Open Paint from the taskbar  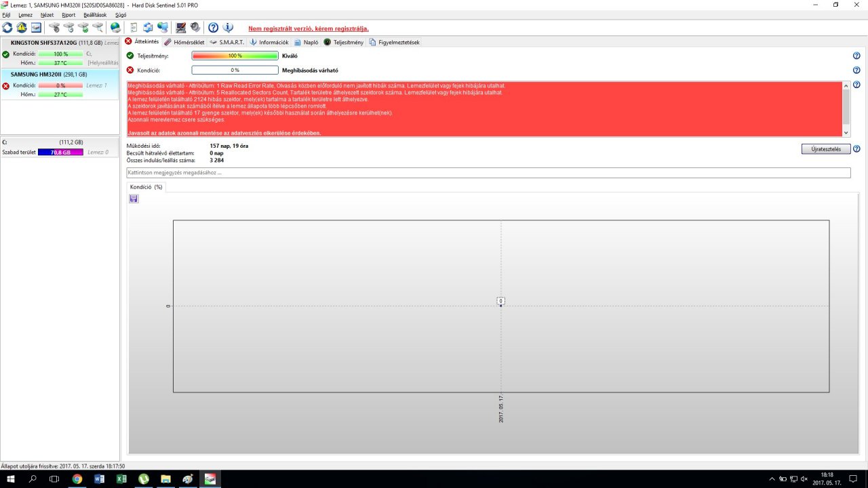[188, 479]
